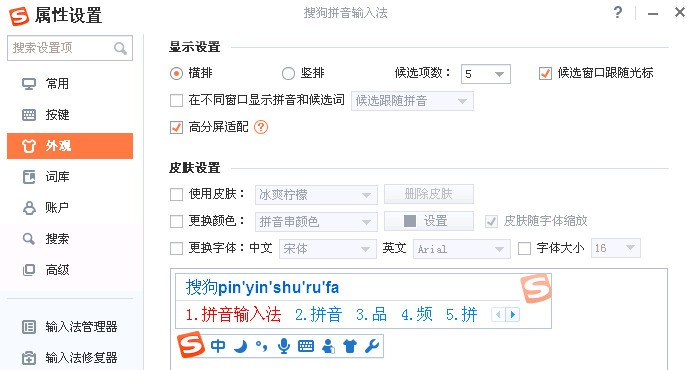695x370 pixels.
Task: Open the 账户 settings section
Action: pyautogui.click(x=70, y=208)
